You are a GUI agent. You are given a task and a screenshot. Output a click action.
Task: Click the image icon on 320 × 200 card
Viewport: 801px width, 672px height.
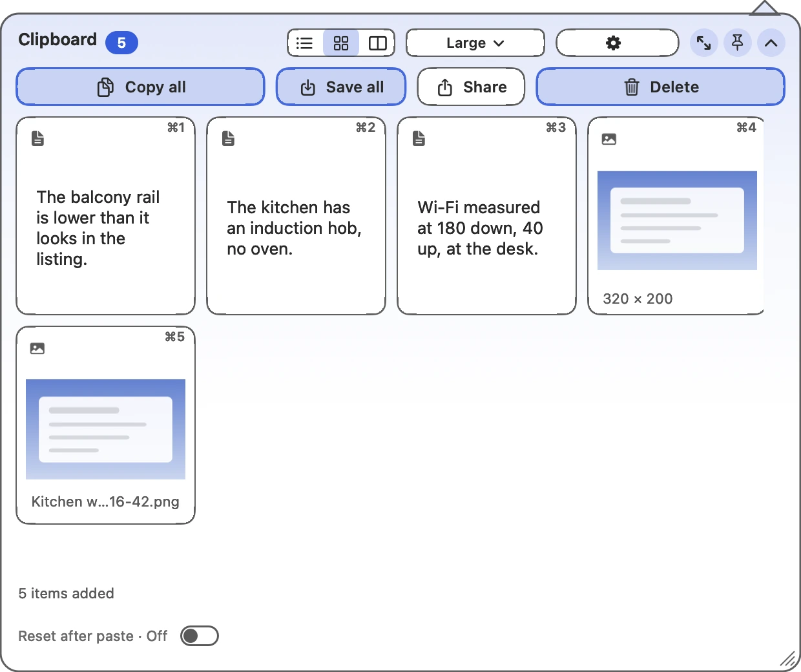tap(609, 139)
